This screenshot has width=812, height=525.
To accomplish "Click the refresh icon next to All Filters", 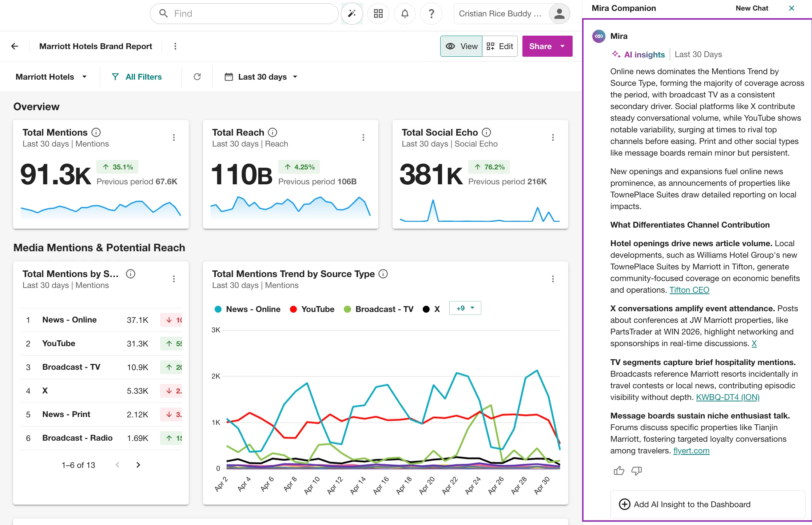I will pos(197,77).
